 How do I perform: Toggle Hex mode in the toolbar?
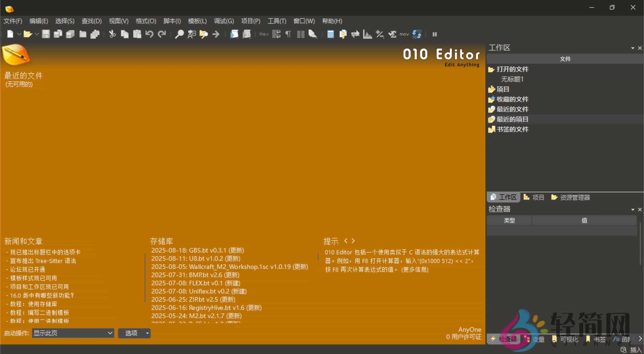point(264,34)
